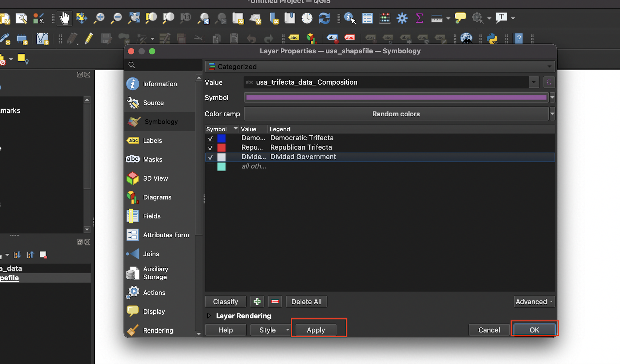Expand the Layer Rendering section
The height and width of the screenshot is (364, 620).
209,316
